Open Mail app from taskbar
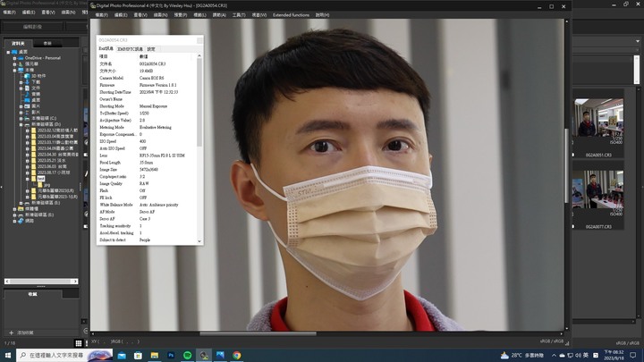 (x=122, y=356)
